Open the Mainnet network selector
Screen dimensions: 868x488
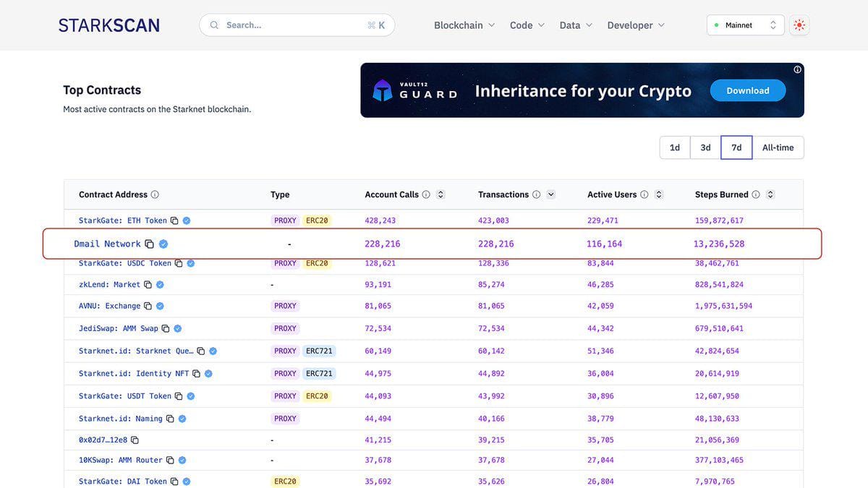point(745,25)
